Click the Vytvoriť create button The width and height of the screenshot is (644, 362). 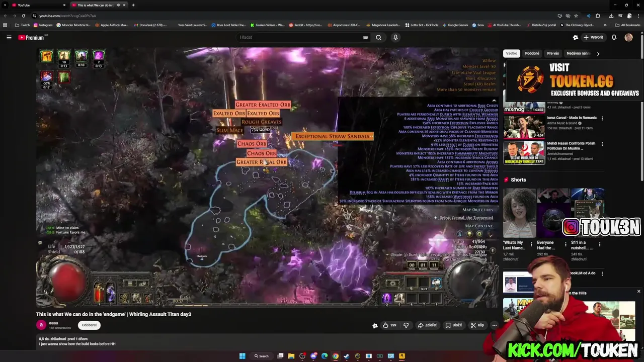tap(593, 37)
